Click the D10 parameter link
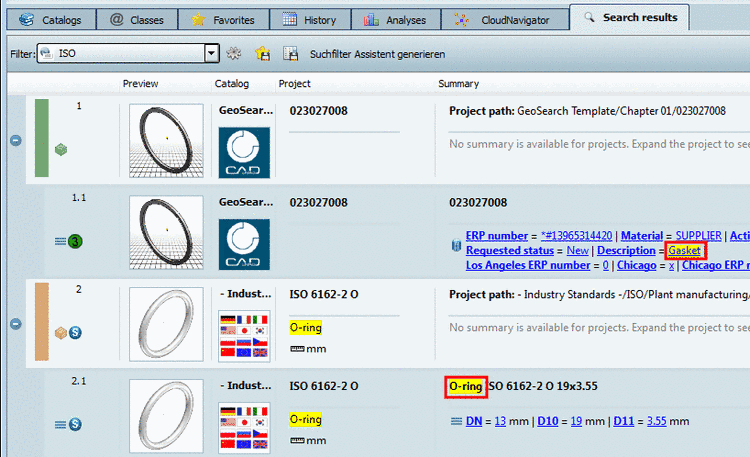750x457 pixels. point(548,421)
